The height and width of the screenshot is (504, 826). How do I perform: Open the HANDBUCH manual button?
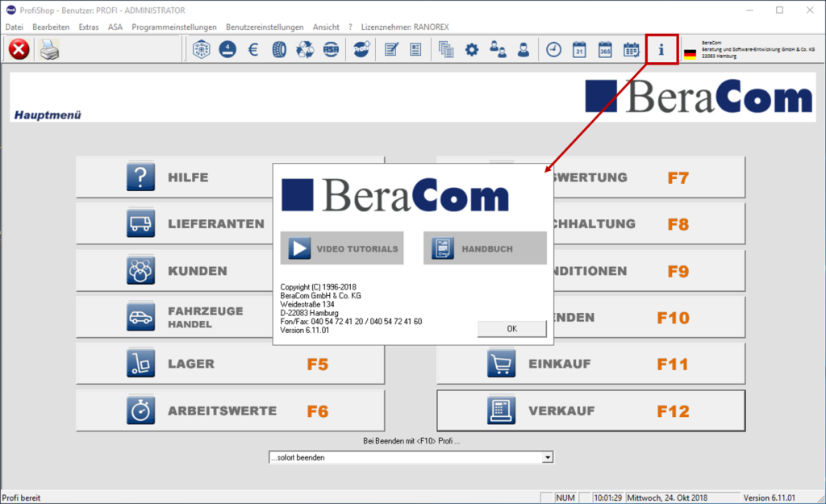(x=485, y=248)
